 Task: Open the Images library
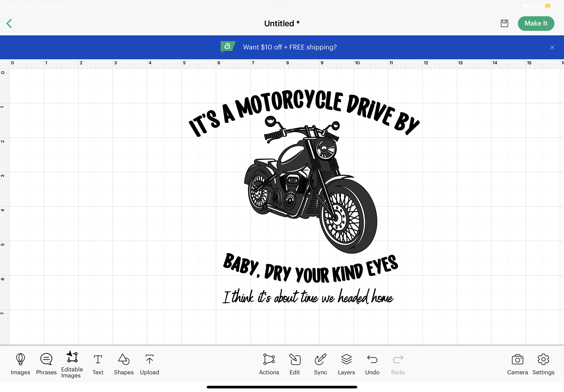(x=20, y=364)
